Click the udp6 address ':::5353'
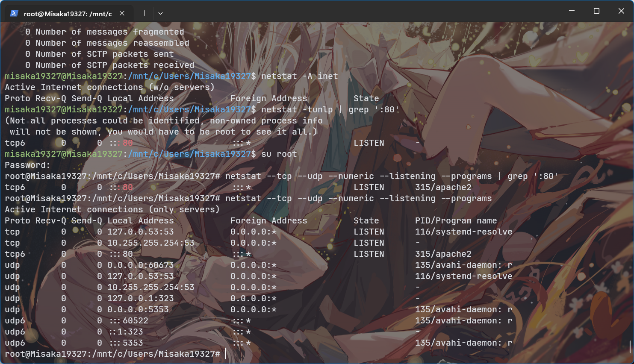This screenshot has width=634, height=364. [x=126, y=343]
